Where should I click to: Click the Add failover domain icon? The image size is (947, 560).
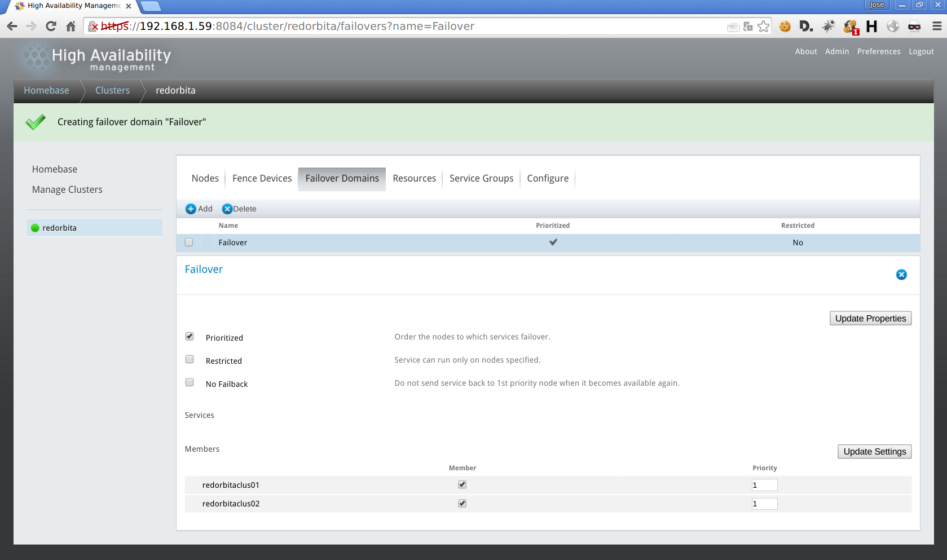[x=191, y=209]
